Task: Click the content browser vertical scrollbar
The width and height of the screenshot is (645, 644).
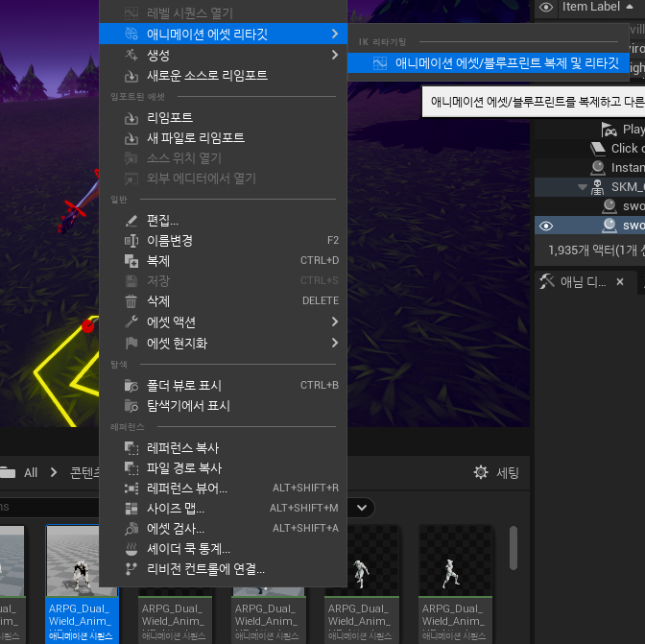Action: [x=513, y=548]
